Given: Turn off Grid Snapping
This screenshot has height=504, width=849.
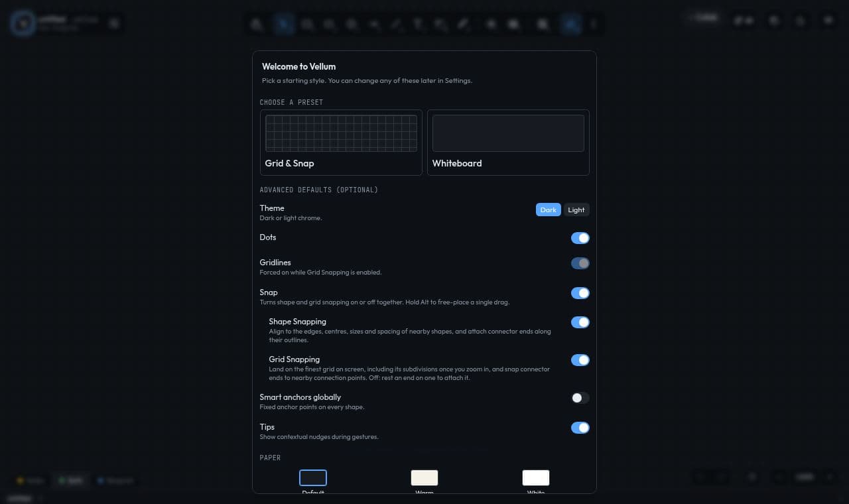Looking at the screenshot, I should 580,360.
